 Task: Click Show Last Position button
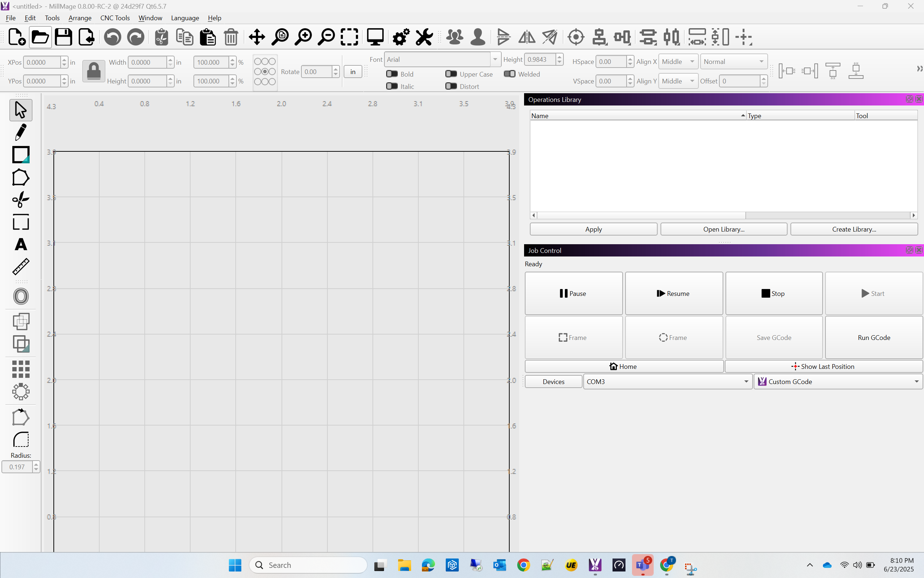click(x=824, y=366)
